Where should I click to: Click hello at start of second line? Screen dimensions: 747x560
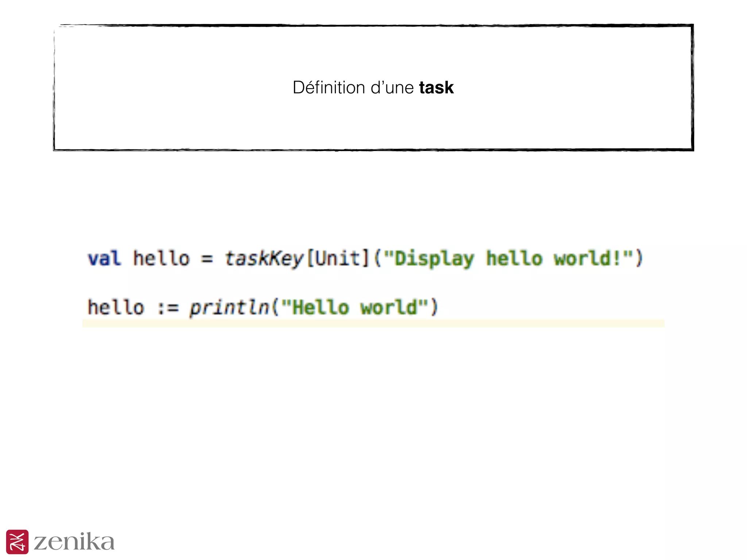point(116,307)
